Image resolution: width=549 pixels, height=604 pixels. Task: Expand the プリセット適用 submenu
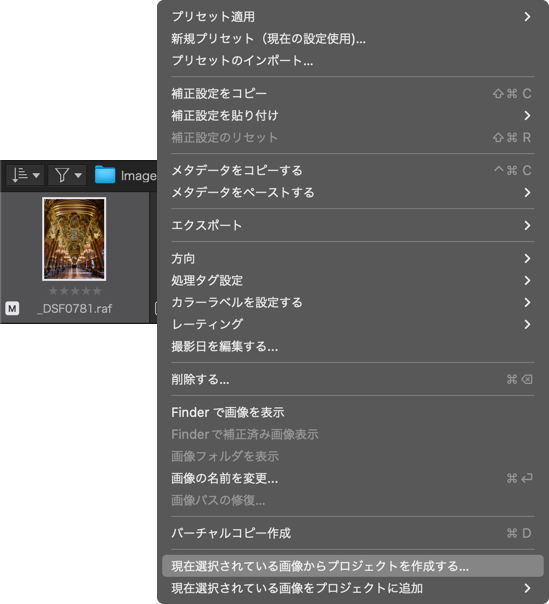pyautogui.click(x=351, y=17)
